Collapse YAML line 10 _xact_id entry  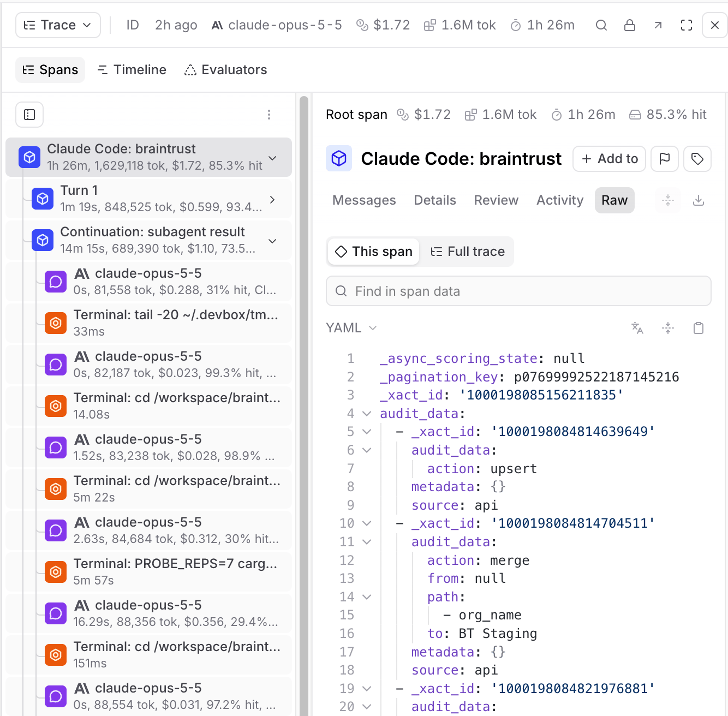tap(367, 523)
